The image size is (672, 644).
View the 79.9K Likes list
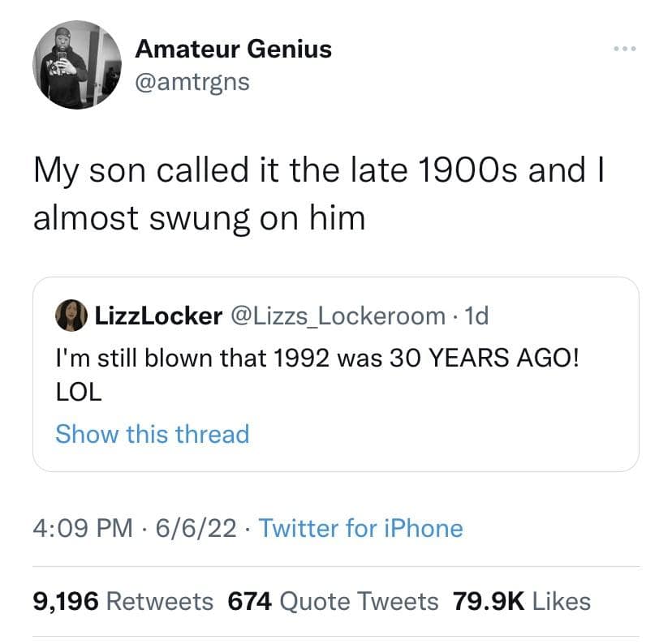pyautogui.click(x=522, y=601)
